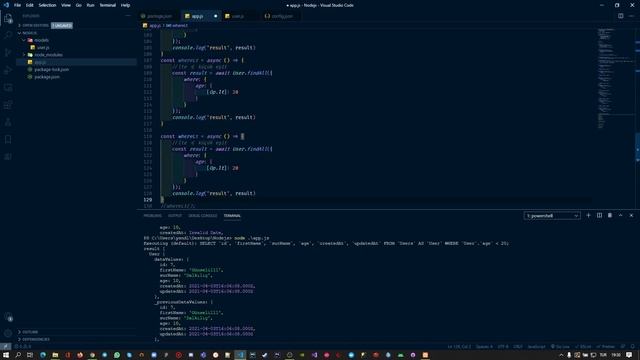Open the Run and Debug view
The height and width of the screenshot is (360, 640).
pyautogui.click(x=8, y=70)
